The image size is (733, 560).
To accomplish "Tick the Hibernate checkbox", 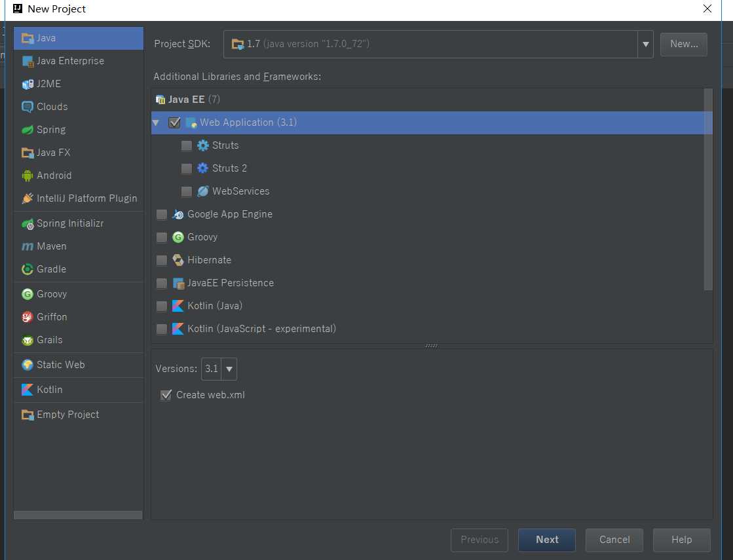I will pos(161,260).
